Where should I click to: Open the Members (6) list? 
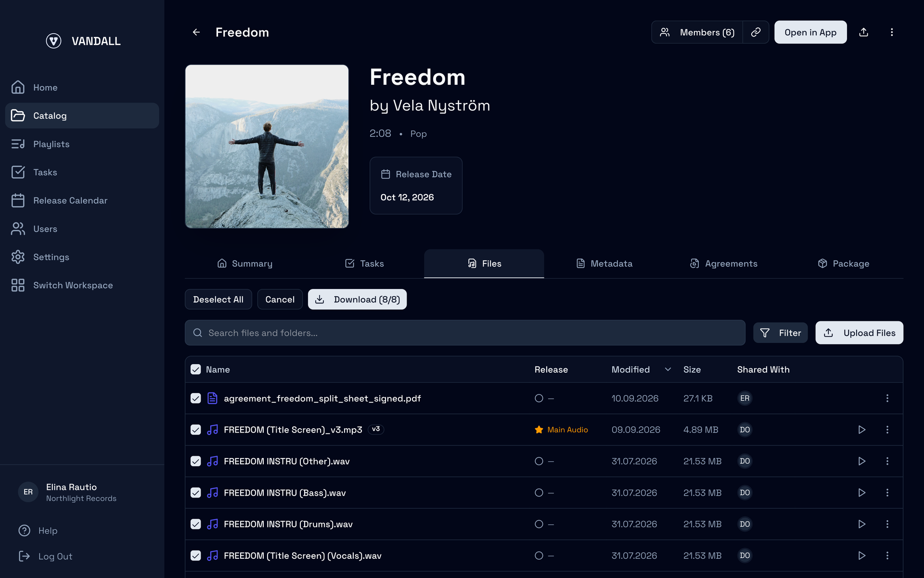coord(697,32)
